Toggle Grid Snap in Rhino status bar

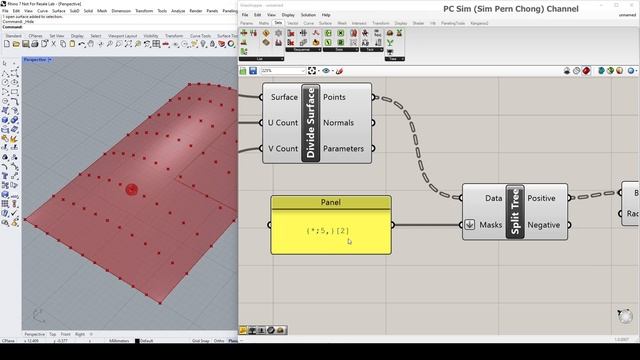point(200,340)
